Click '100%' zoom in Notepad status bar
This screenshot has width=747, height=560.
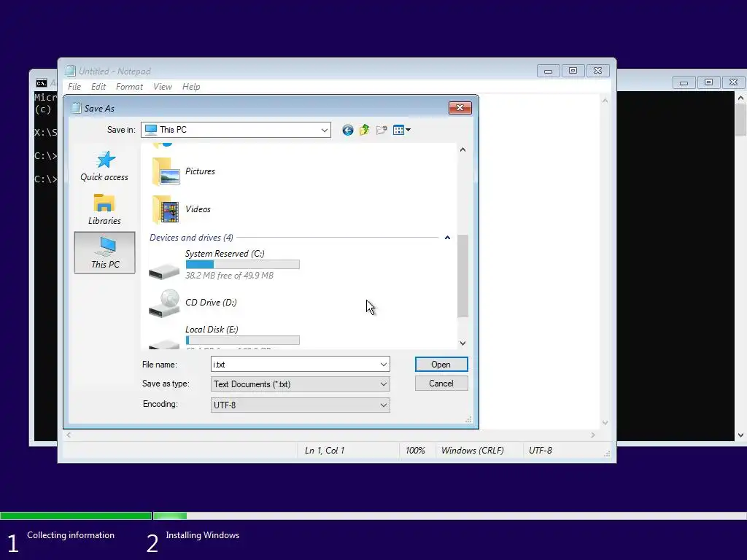coord(415,451)
